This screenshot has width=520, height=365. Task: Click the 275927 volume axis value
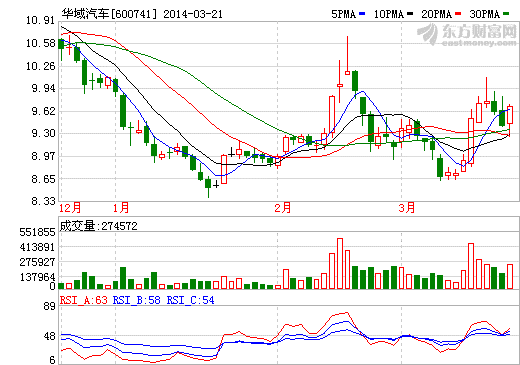(37, 262)
